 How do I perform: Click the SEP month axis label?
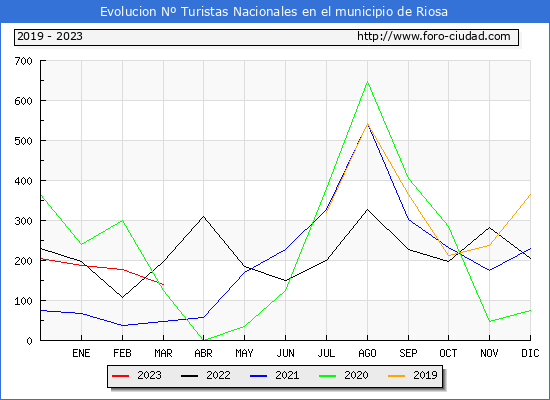[408, 353]
